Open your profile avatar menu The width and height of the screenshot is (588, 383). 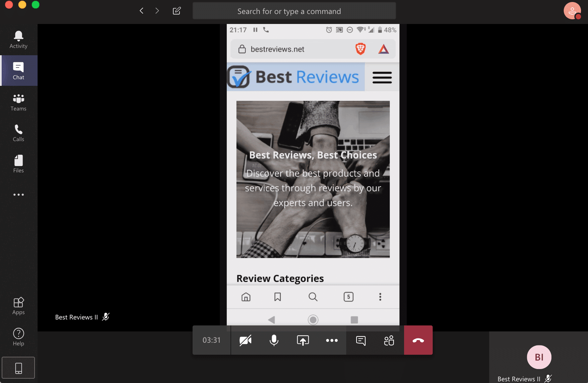pyautogui.click(x=572, y=11)
